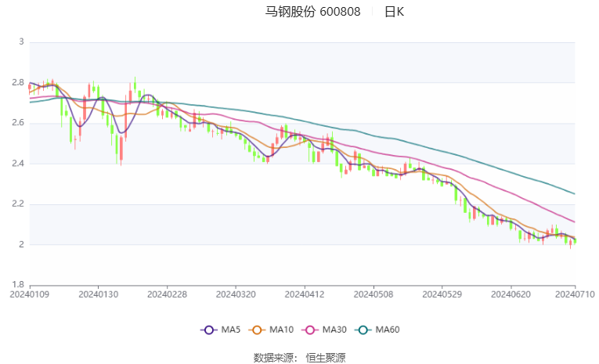Click x-axis date label 20240620

[511, 294]
